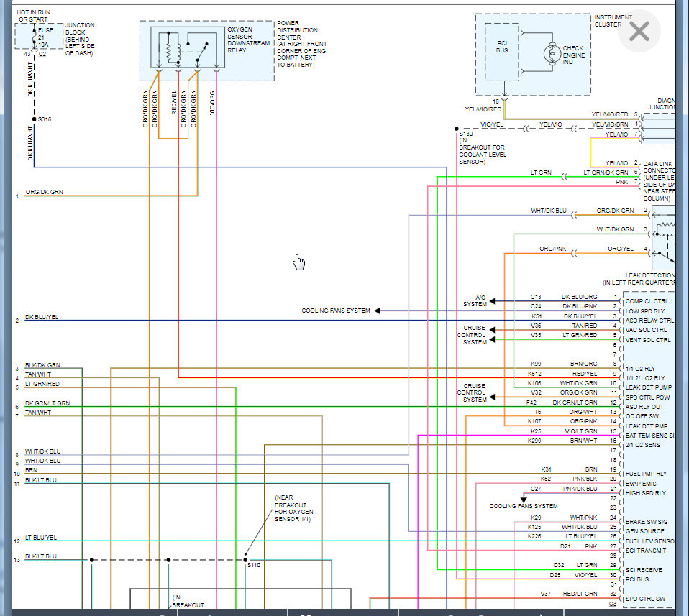Click the 'HIGH SPD RLY' pin label
Image resolution: width=689 pixels, height=616 pixels.
[x=646, y=493]
